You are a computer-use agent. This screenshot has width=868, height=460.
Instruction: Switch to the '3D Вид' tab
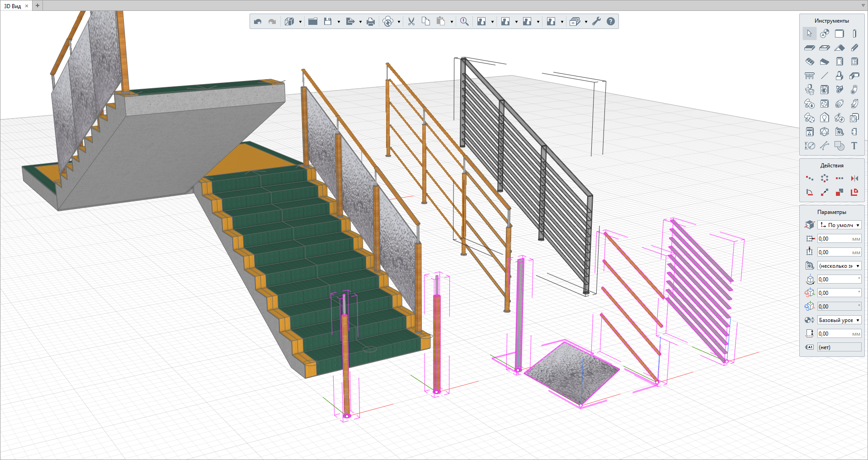click(x=13, y=6)
